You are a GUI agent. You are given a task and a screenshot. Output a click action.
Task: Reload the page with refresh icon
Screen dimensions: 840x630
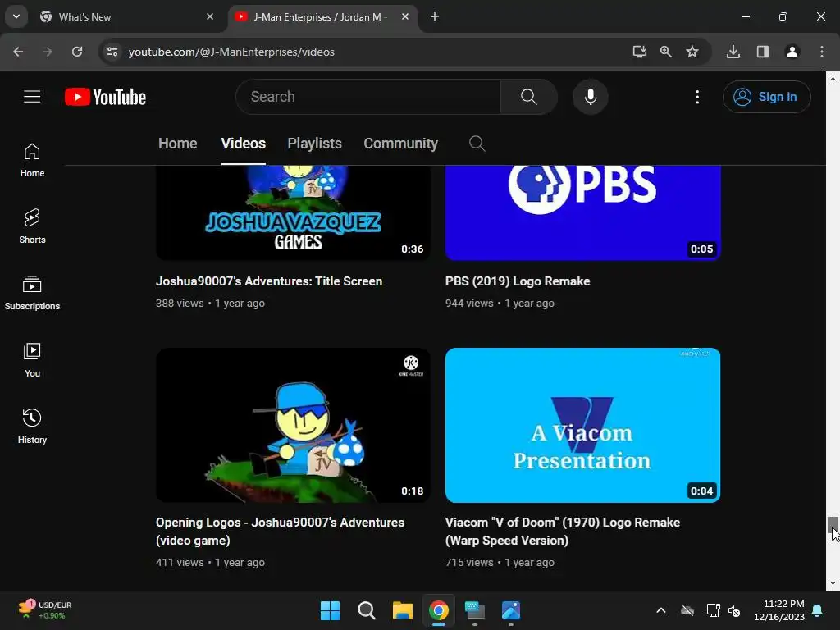pyautogui.click(x=77, y=52)
